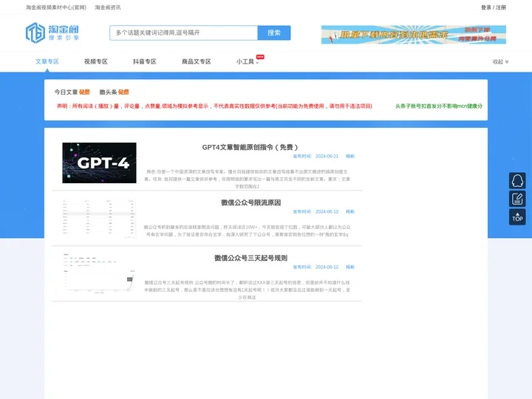Expand the 小工具 dropdown menu

point(248,61)
